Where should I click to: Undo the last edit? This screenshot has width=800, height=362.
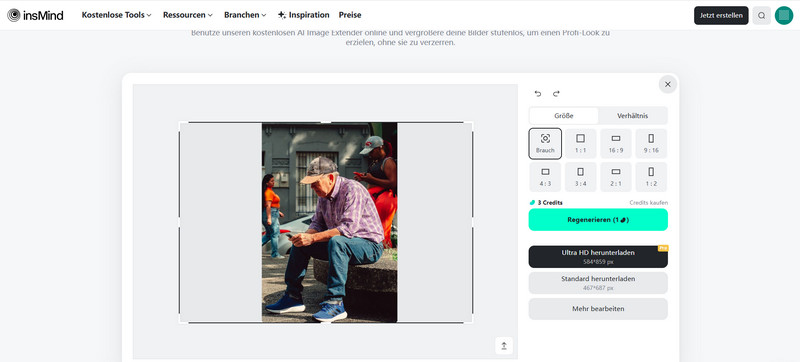(x=538, y=93)
